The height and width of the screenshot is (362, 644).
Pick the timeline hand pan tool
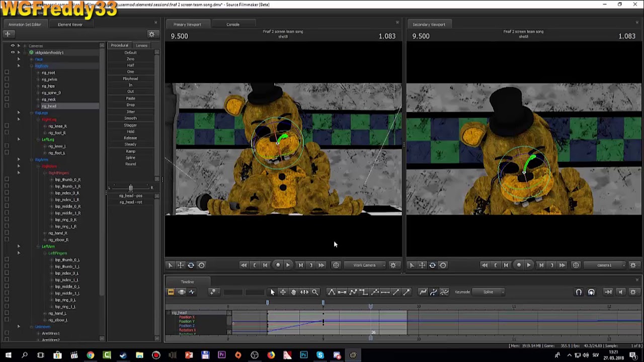(x=293, y=292)
